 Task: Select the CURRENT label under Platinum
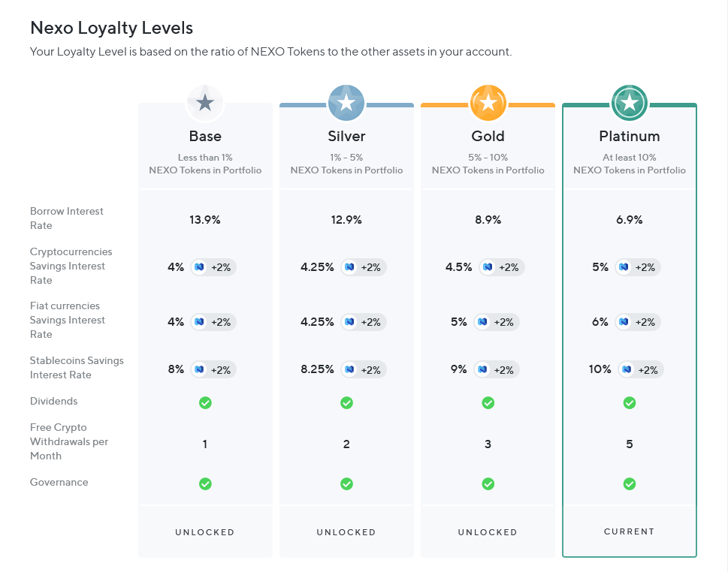tap(629, 531)
